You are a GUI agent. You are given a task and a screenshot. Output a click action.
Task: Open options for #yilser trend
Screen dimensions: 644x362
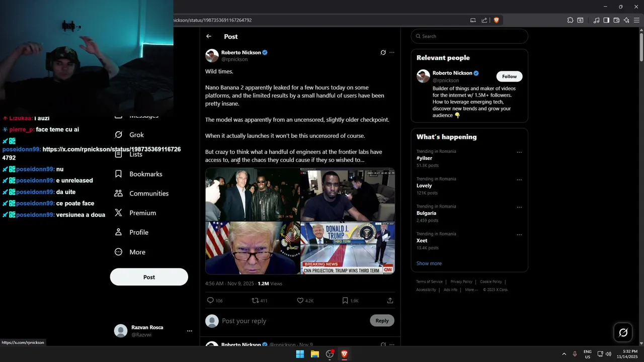519,152
